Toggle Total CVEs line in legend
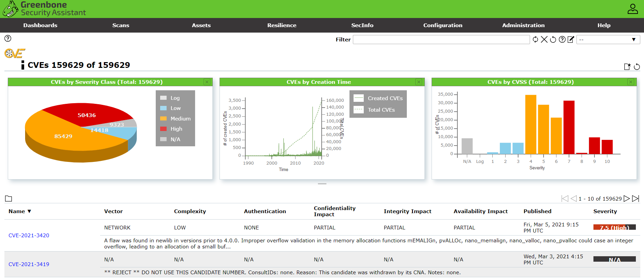The height and width of the screenshot is (280, 644). pos(381,110)
